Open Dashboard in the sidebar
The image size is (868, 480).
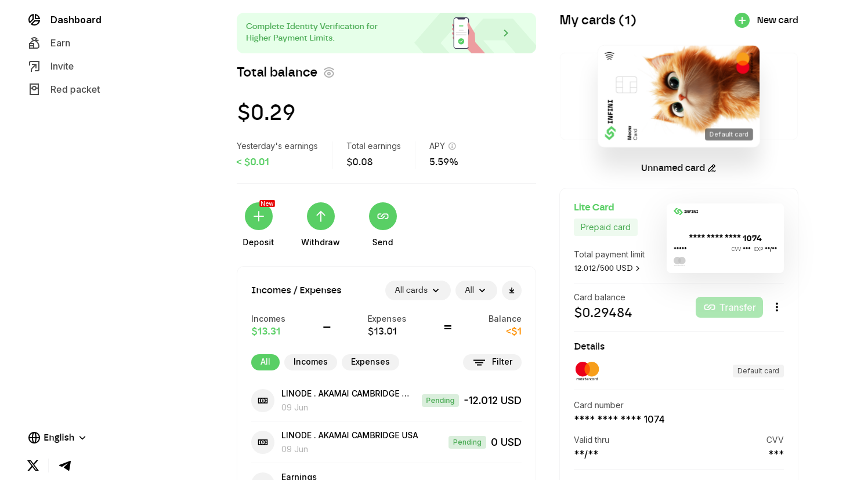(x=64, y=20)
